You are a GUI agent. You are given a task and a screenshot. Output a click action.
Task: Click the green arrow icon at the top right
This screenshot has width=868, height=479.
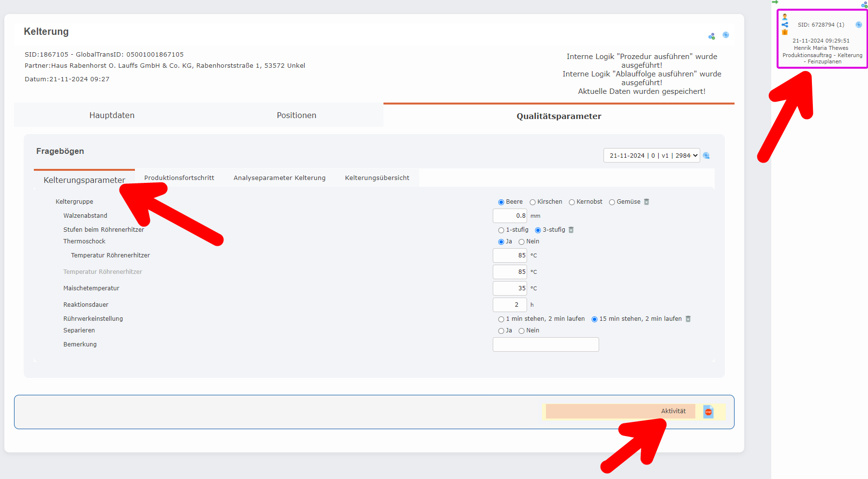point(776,2)
